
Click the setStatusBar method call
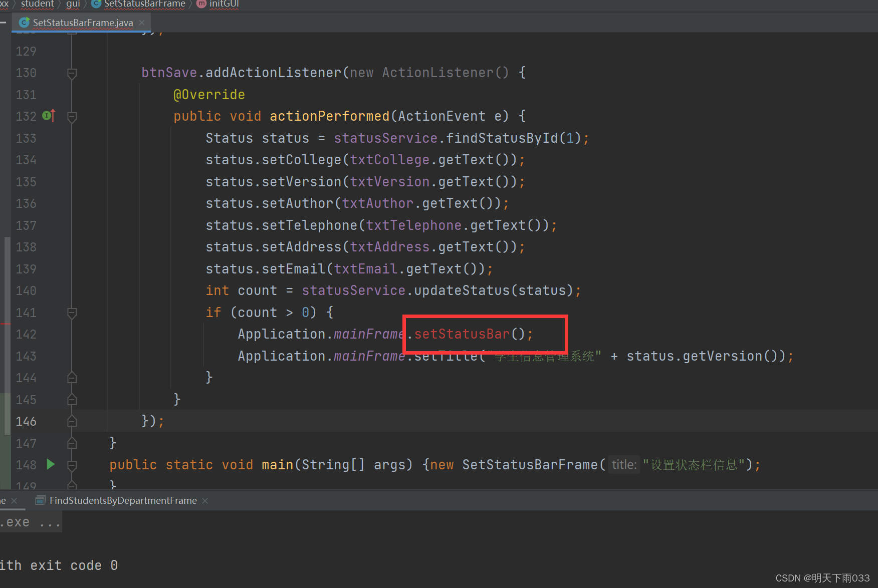(462, 334)
